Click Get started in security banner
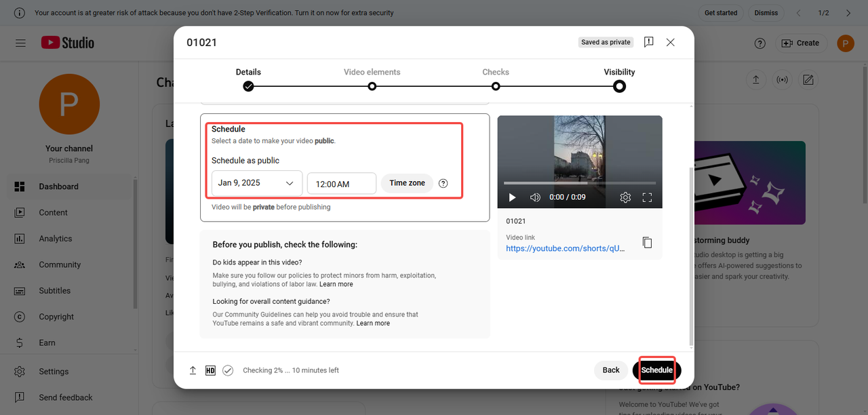 pyautogui.click(x=721, y=13)
